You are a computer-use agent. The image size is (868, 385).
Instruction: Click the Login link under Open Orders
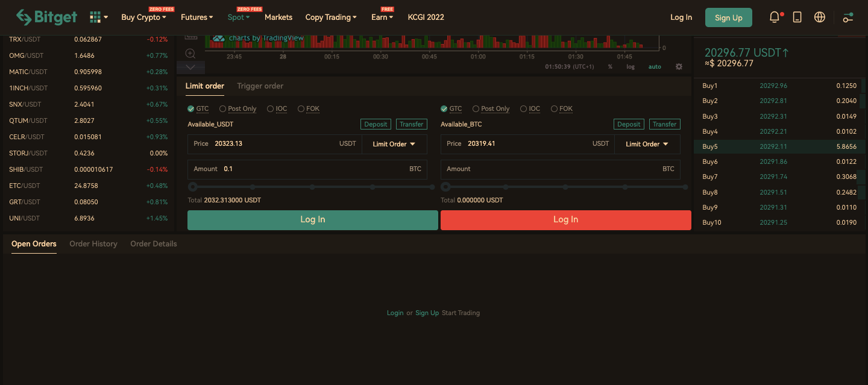coord(395,313)
